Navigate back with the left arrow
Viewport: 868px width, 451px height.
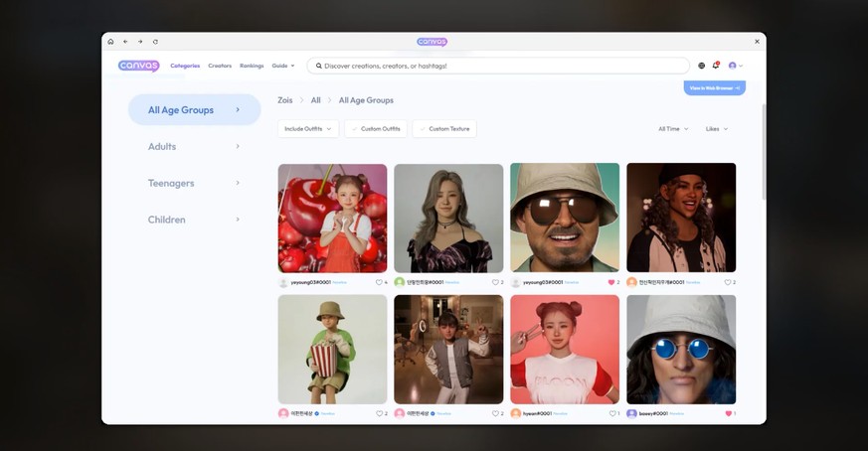pos(125,42)
